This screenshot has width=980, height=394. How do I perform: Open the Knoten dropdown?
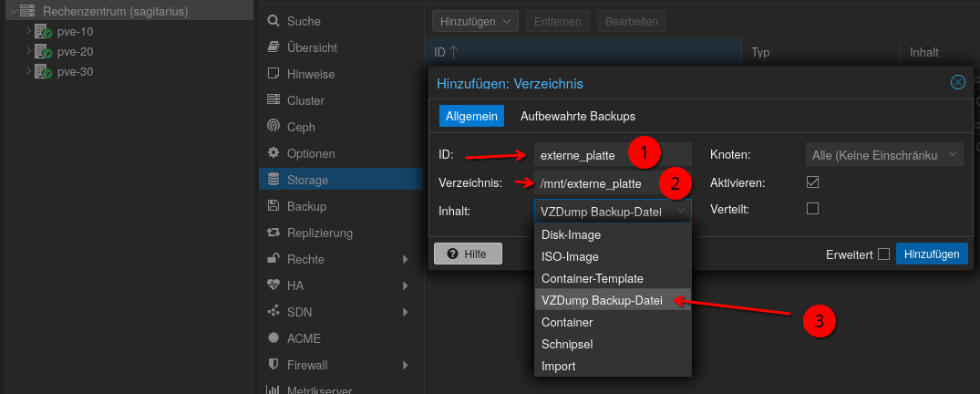(x=883, y=156)
